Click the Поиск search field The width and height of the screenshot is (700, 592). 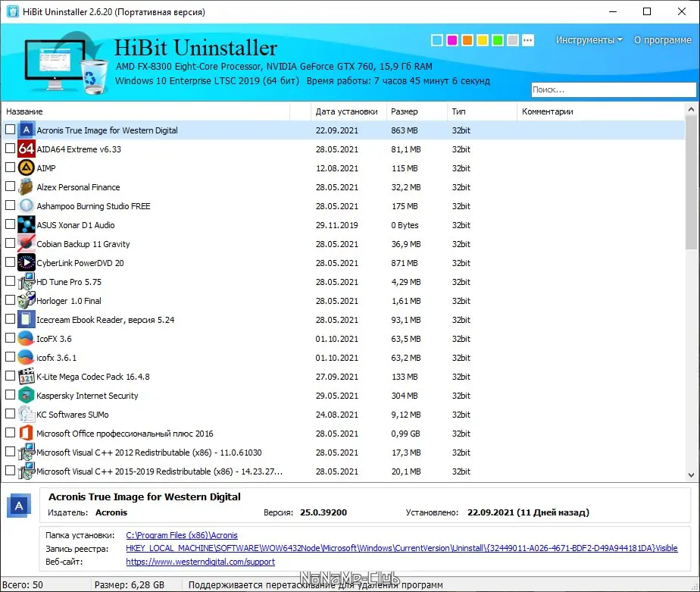pos(614,89)
